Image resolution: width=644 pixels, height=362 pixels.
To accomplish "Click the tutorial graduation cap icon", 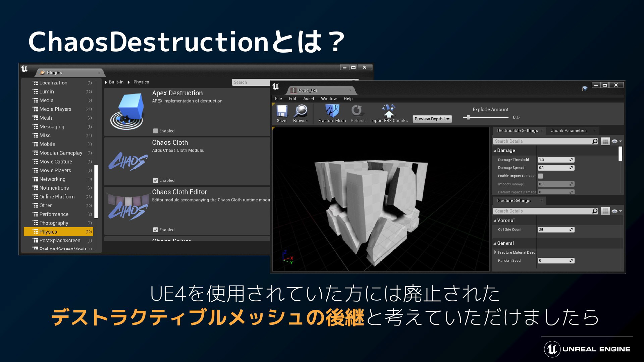I will [585, 88].
